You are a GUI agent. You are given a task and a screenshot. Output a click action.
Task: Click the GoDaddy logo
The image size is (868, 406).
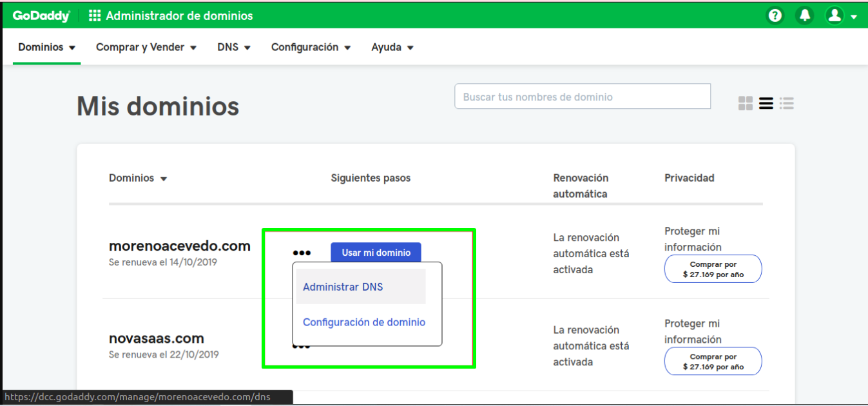pyautogui.click(x=41, y=15)
